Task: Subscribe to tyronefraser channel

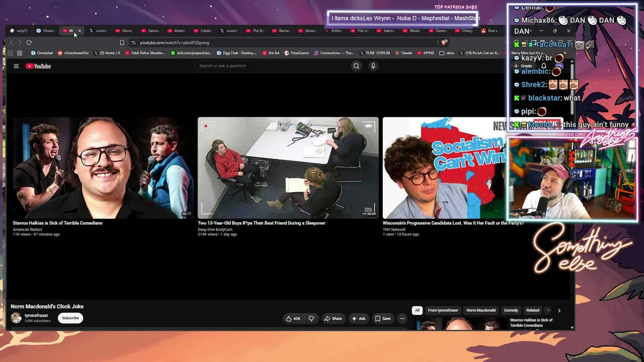Action: tap(70, 318)
